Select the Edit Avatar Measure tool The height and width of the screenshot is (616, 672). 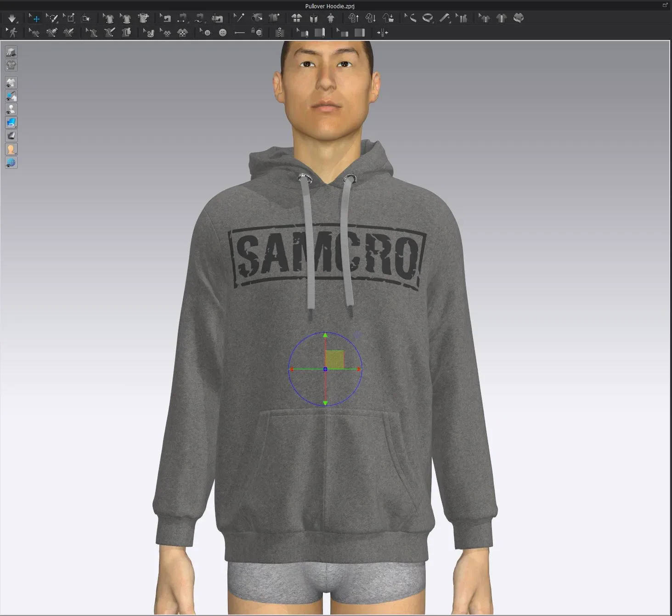(411, 18)
